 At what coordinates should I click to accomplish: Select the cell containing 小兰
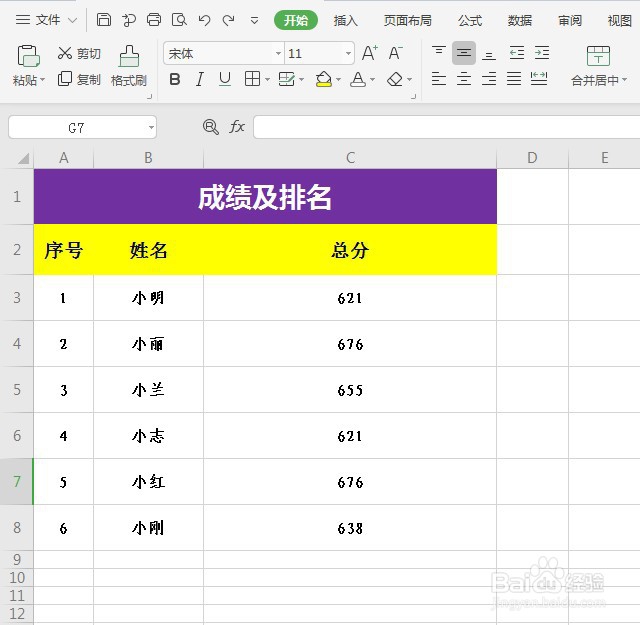(x=148, y=389)
